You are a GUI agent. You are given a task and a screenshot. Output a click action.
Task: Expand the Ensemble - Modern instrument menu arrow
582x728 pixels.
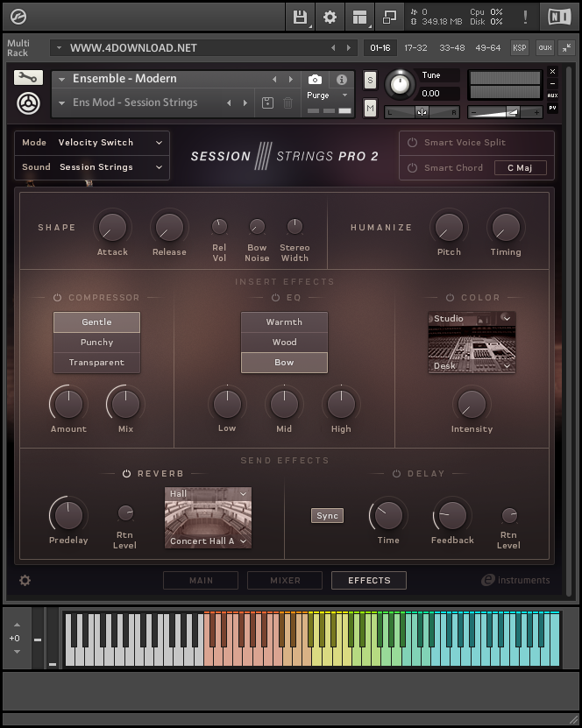coord(61,80)
